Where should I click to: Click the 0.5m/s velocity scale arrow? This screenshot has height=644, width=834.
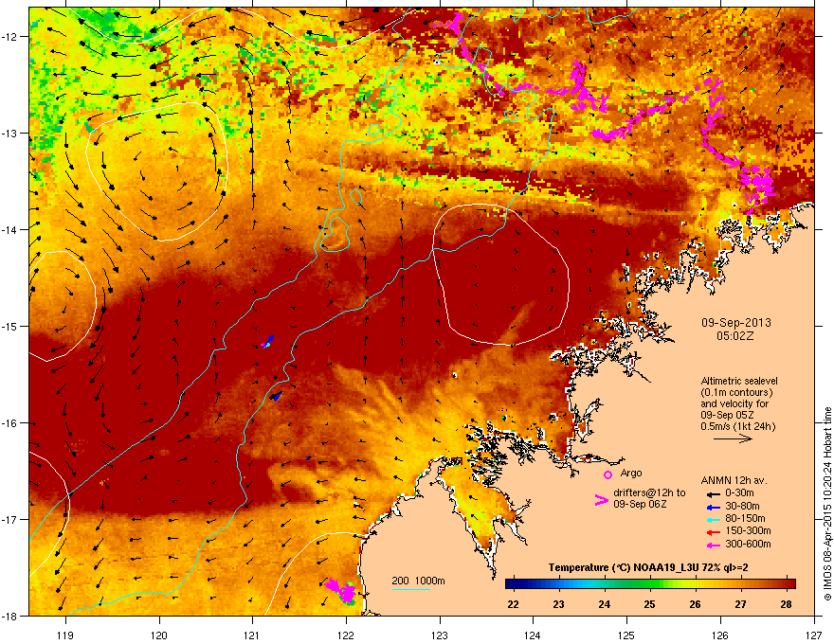pyautogui.click(x=733, y=438)
